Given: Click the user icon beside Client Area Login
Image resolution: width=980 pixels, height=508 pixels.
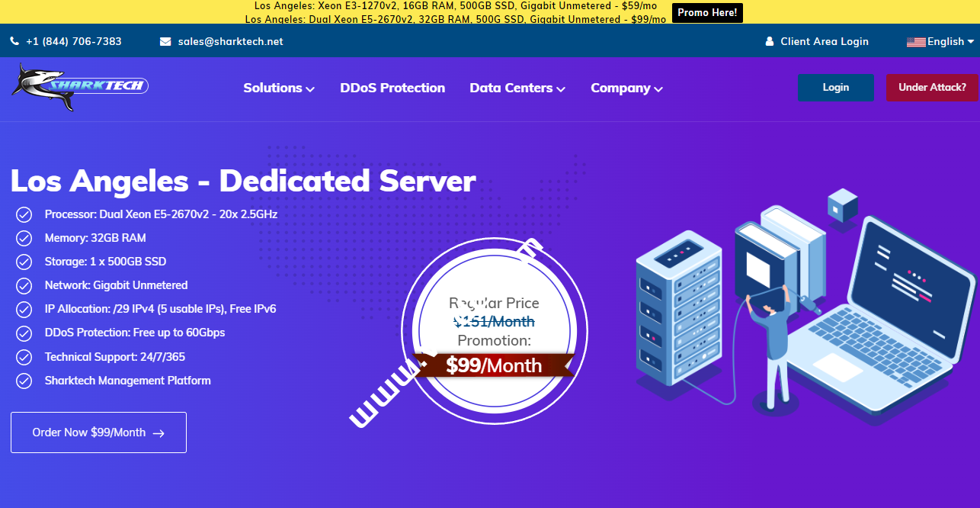Looking at the screenshot, I should pos(770,42).
